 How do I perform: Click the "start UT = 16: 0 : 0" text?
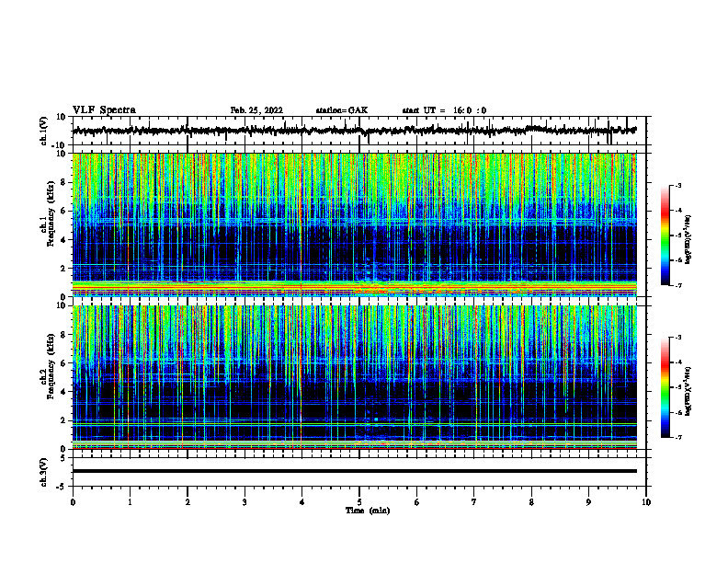click(x=444, y=110)
